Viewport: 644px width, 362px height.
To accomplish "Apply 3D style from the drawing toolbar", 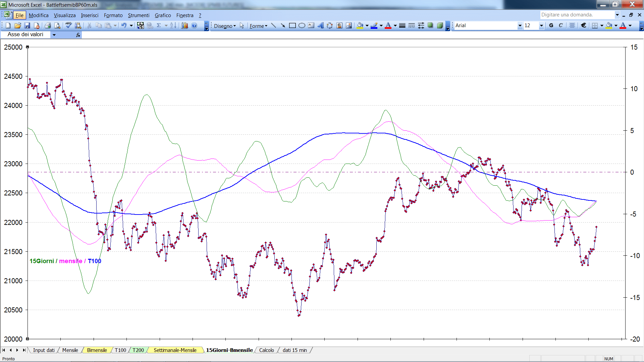I will 440,25.
